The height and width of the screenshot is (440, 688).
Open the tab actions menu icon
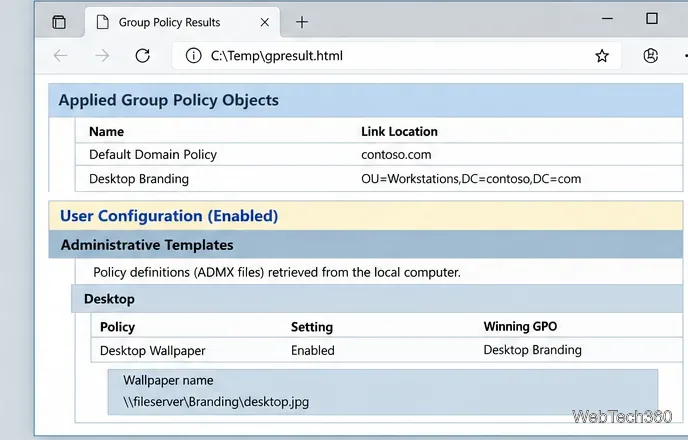59,22
